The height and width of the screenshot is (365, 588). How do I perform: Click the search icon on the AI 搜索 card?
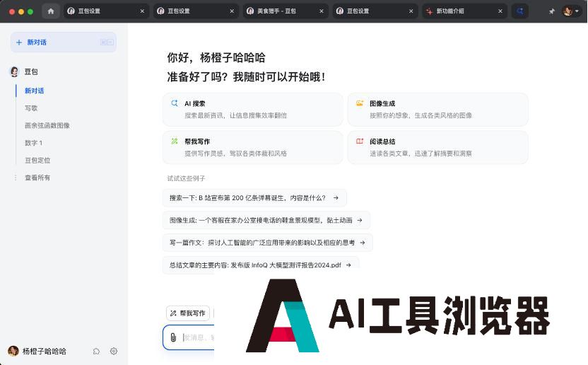click(175, 103)
